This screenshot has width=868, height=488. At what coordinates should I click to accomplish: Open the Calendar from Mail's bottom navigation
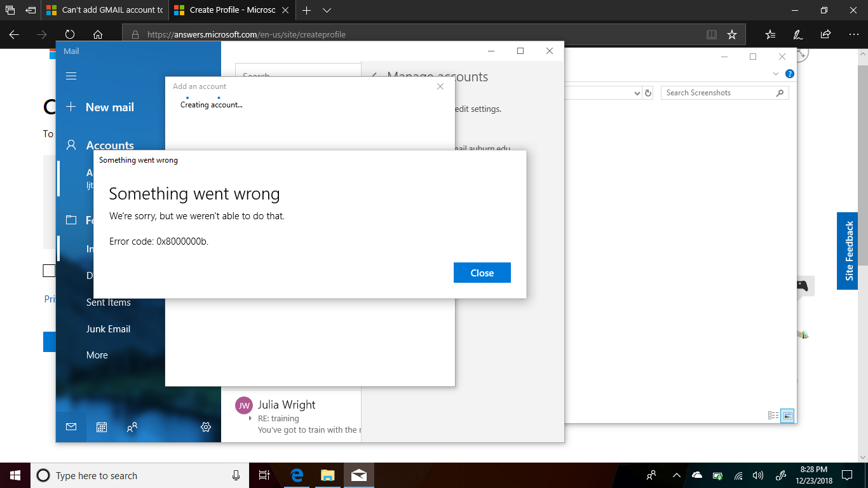tap(101, 427)
